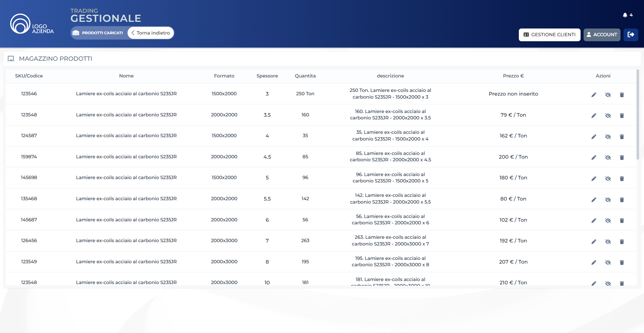
Task: Delete the 79 € / Ton product
Action: pyautogui.click(x=622, y=116)
